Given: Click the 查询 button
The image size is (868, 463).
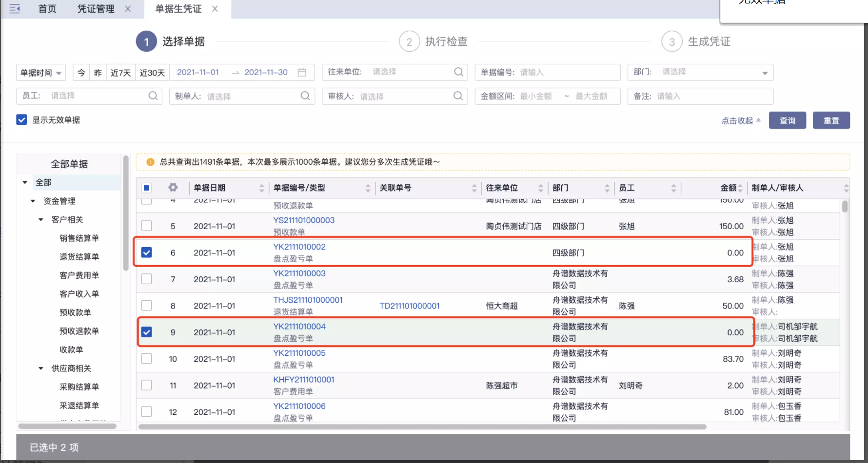Looking at the screenshot, I should pyautogui.click(x=787, y=120).
